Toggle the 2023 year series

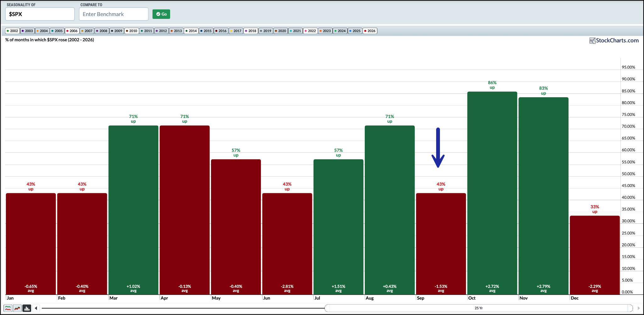[x=325, y=31]
